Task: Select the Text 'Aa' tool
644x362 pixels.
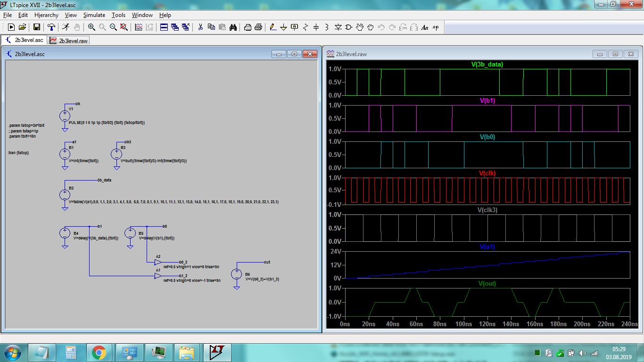Action: (x=425, y=27)
